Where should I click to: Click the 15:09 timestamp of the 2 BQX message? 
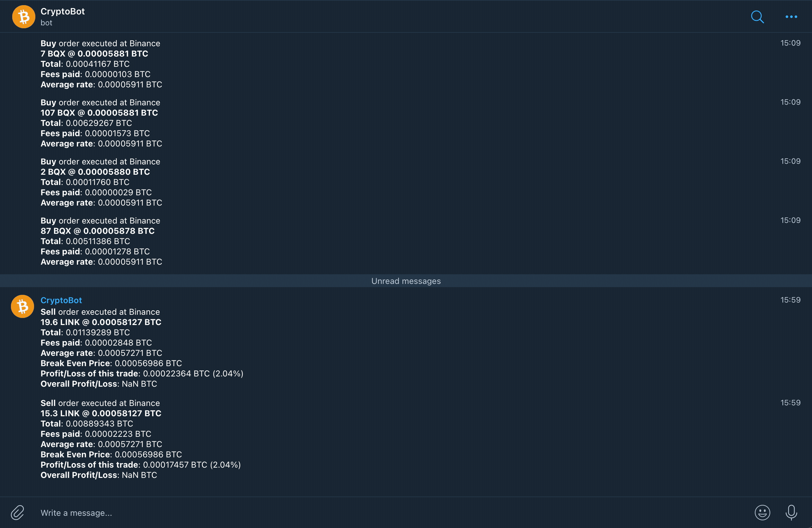tap(790, 161)
